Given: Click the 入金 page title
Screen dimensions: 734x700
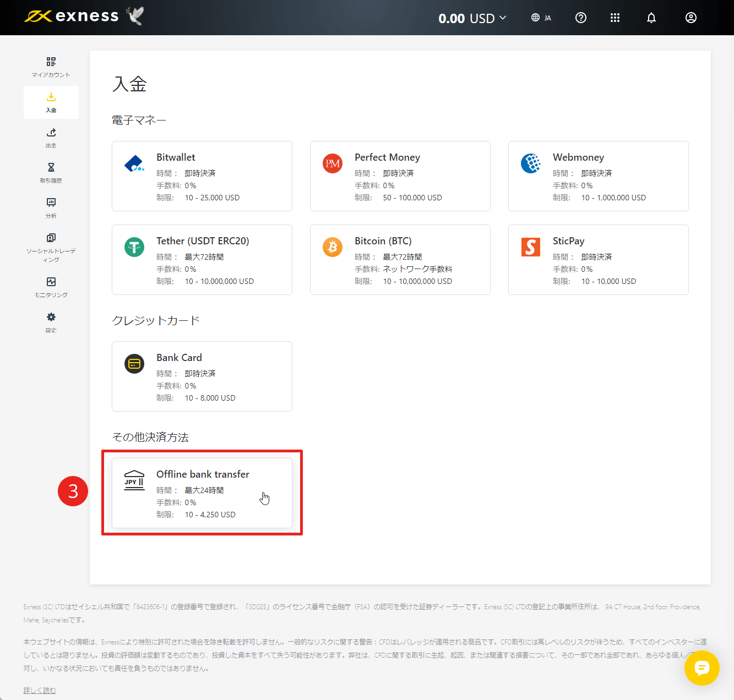Looking at the screenshot, I should 129,84.
